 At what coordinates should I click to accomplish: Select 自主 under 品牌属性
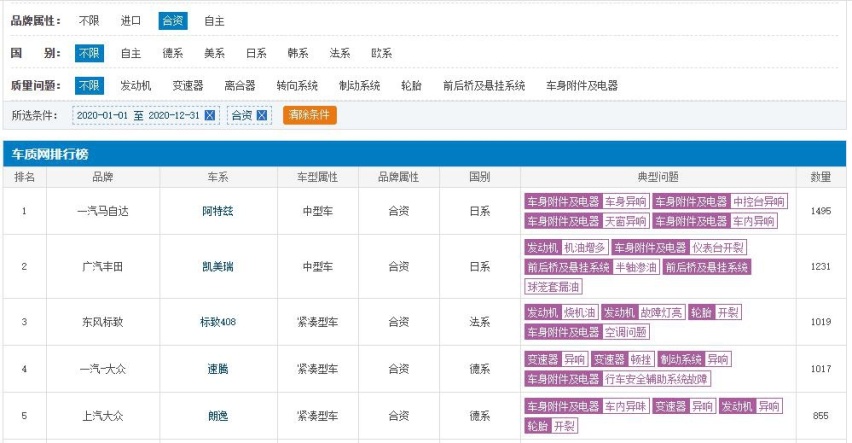[x=215, y=21]
